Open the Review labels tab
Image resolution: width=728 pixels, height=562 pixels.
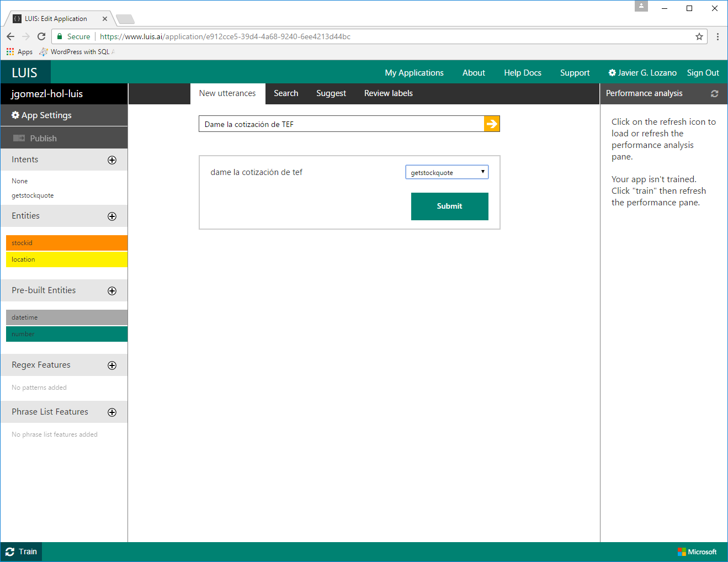[x=389, y=93]
